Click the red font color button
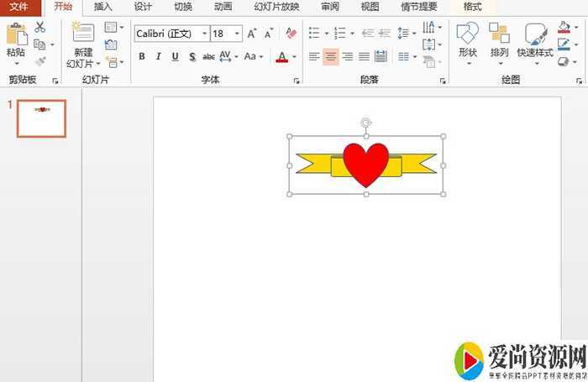Viewport: 588px width, 382px height. (x=281, y=57)
